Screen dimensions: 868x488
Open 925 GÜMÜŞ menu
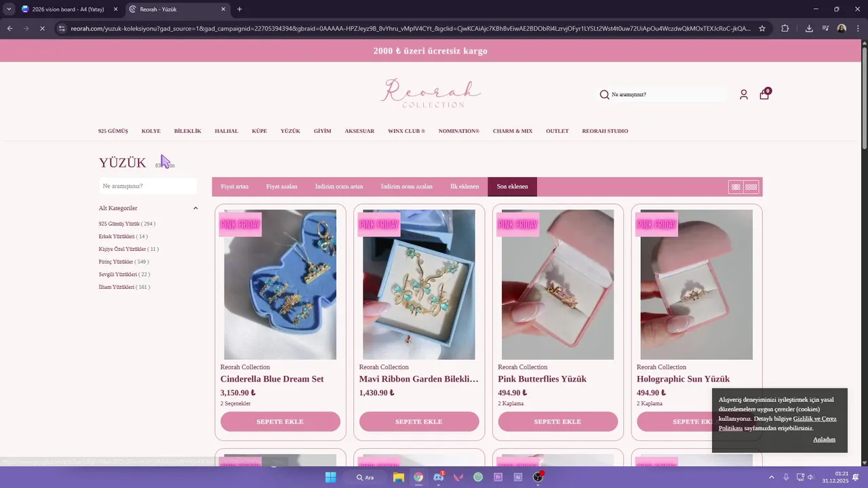(x=113, y=131)
